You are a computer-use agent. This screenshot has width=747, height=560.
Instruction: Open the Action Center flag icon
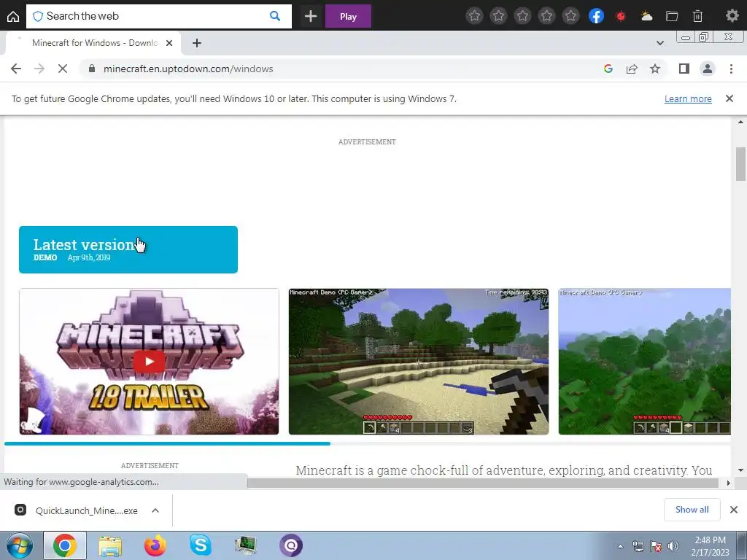click(x=656, y=547)
